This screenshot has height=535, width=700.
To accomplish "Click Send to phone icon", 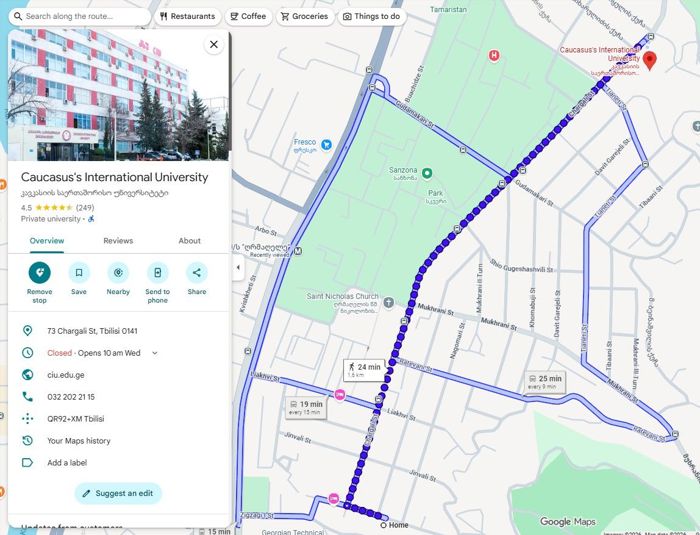I will [x=158, y=273].
